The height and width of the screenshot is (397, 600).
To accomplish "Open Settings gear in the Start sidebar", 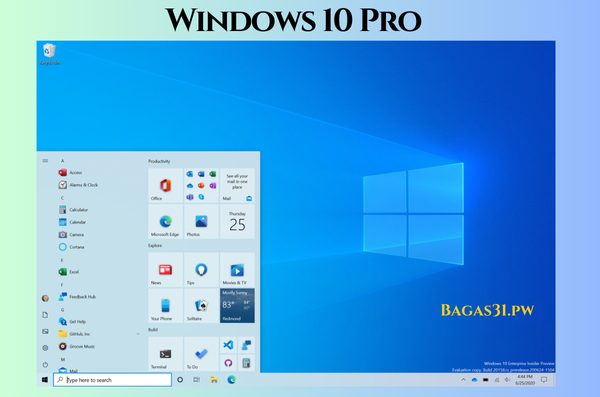I will coord(45,348).
